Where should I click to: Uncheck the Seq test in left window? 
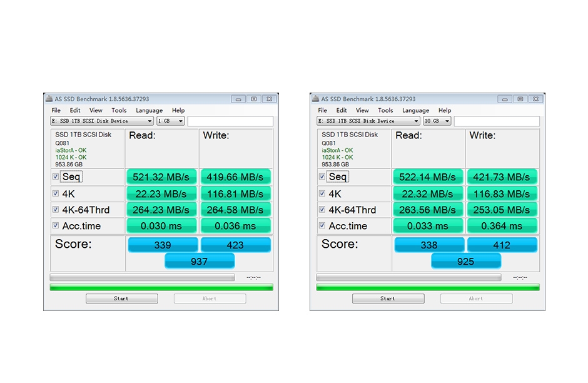coord(56,177)
